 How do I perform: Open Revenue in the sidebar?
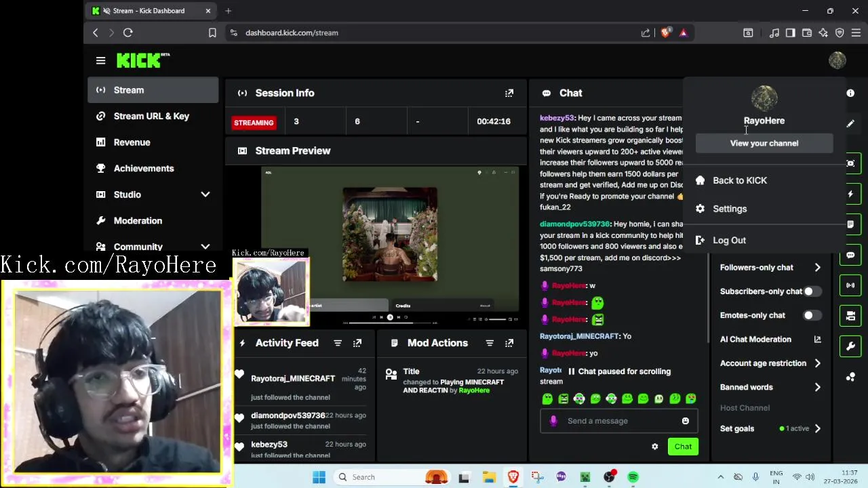(153, 142)
